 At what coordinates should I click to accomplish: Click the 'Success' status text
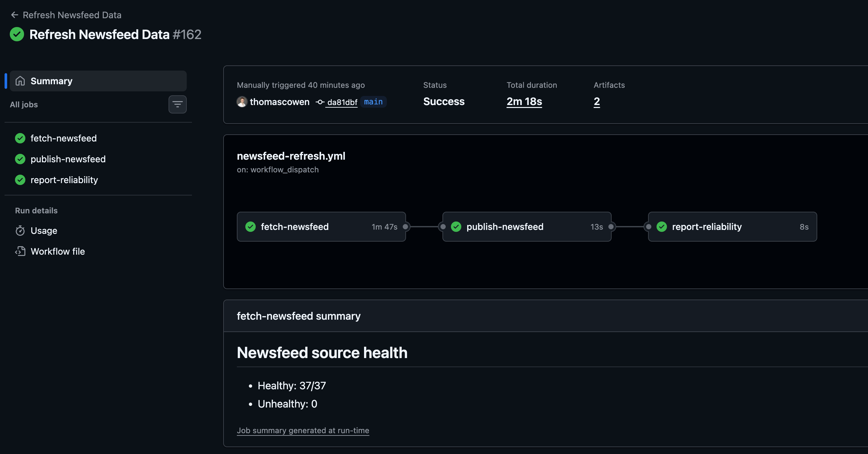pyautogui.click(x=444, y=102)
